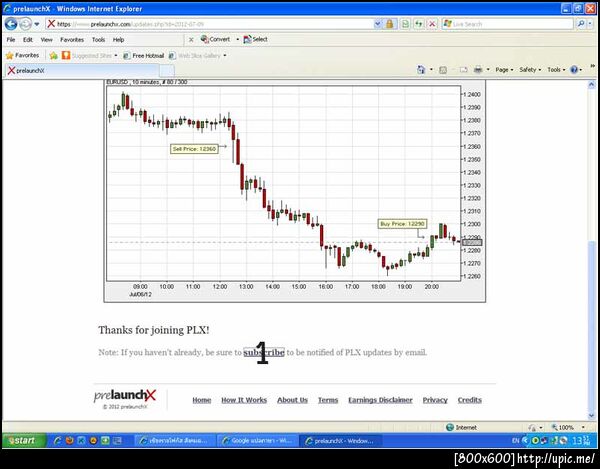Click the Live Search input box
The width and height of the screenshot is (600, 469).
coord(507,24)
